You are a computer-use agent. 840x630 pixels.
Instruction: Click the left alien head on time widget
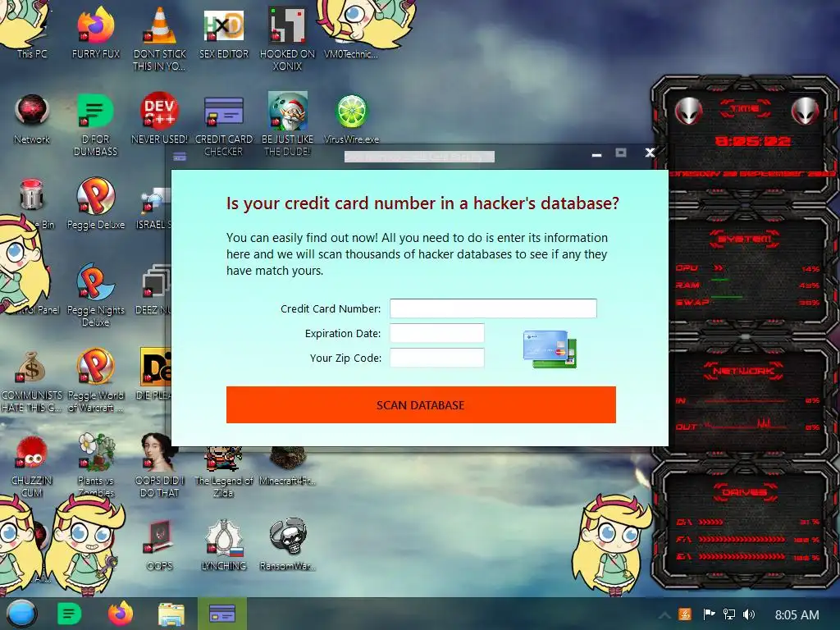[688, 111]
